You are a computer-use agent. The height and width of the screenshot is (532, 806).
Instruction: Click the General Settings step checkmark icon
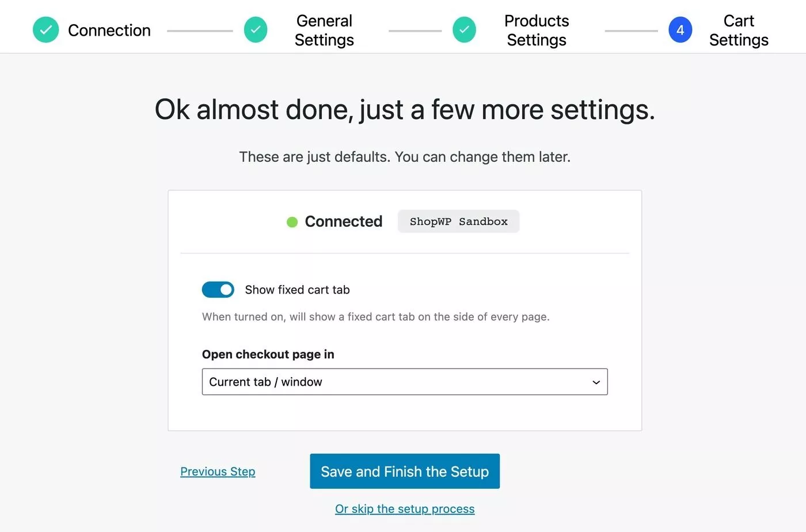256,30
